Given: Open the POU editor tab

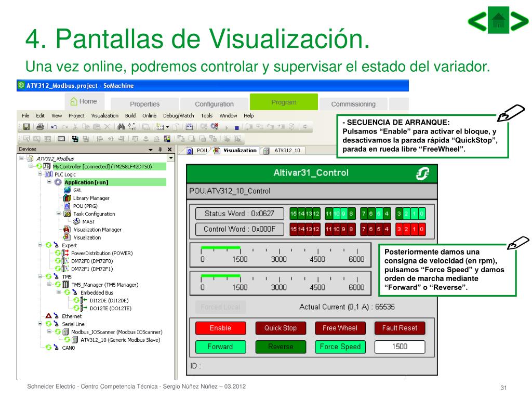Looking at the screenshot, I should [198, 150].
